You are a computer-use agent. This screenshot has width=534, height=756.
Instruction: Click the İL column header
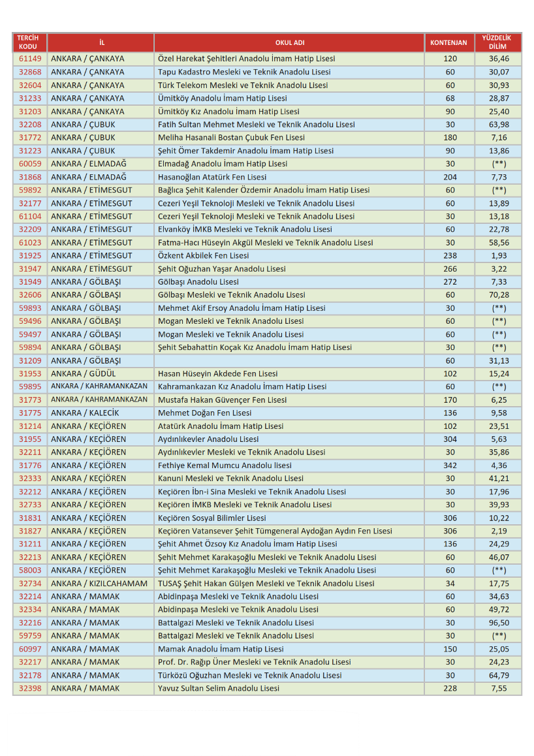click(x=101, y=42)
